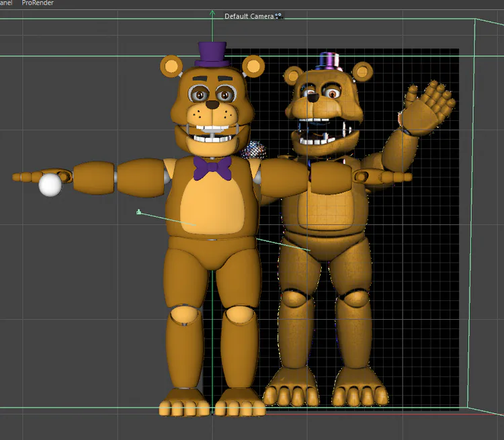The height and width of the screenshot is (440, 504).
Task: Select the purple bow tie object
Action: coord(213,168)
